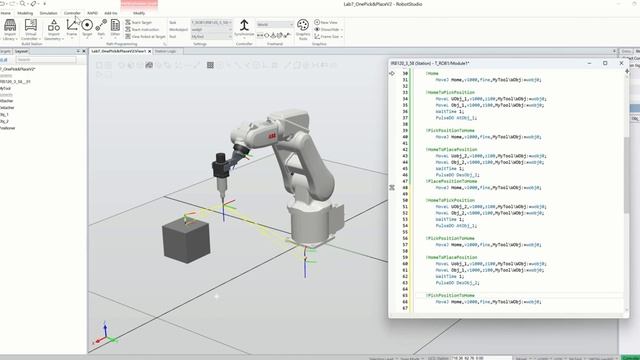Open the World coordinate system dropdown
This screenshot has width=640, height=360.
pos(275,24)
